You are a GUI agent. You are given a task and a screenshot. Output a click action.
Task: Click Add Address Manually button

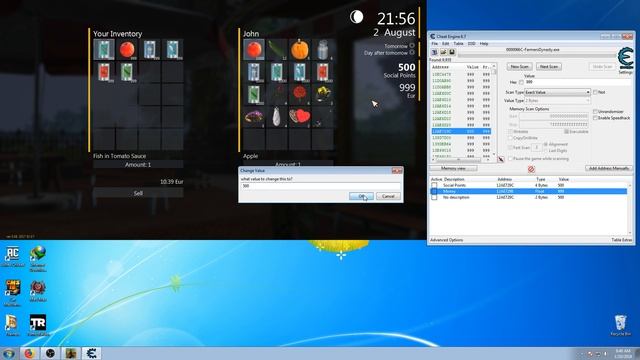(609, 169)
